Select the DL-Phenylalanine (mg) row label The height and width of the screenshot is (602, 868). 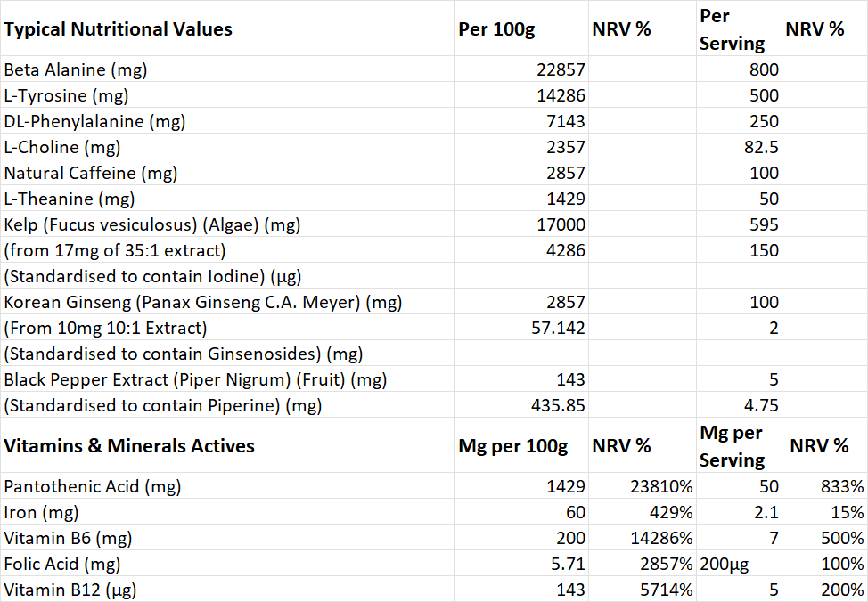coord(227,121)
